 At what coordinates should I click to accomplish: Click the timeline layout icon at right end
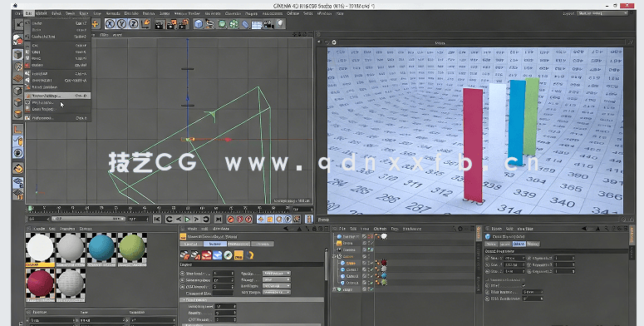click(x=309, y=219)
